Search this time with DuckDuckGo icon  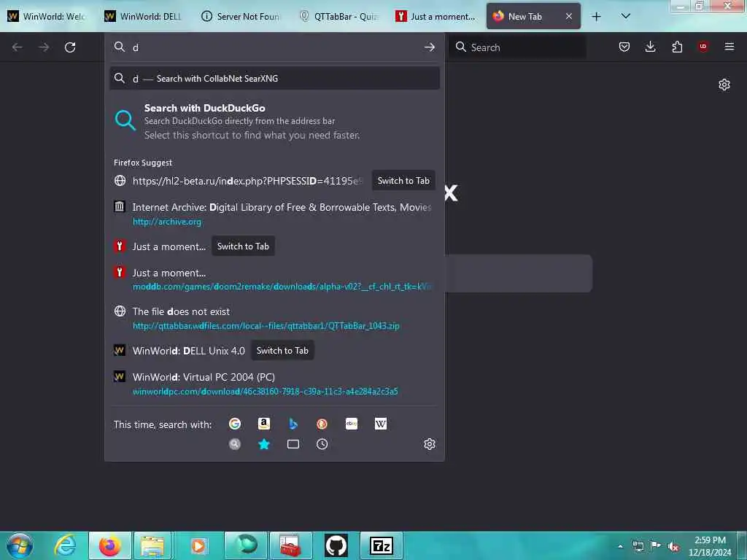[x=322, y=424]
